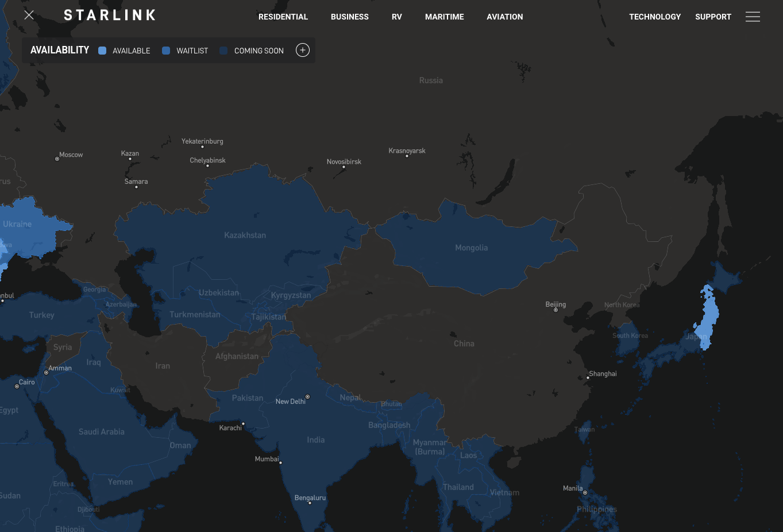
Task: Click the Taiwan label
Action: (585, 429)
